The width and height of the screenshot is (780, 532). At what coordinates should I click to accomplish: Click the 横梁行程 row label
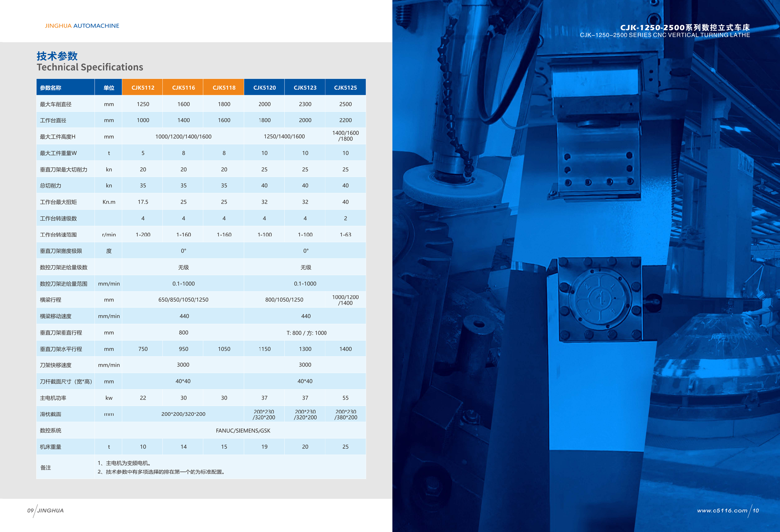pos(50,300)
